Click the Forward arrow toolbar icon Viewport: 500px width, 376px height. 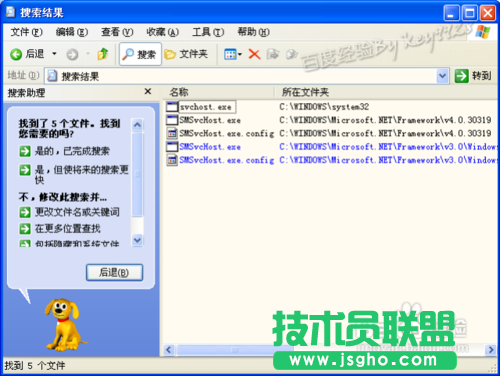pos(72,54)
